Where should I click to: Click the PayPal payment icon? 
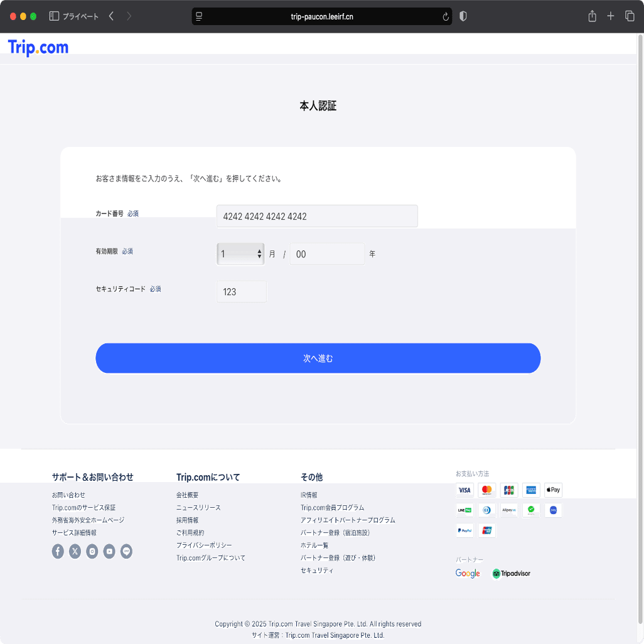click(x=464, y=530)
